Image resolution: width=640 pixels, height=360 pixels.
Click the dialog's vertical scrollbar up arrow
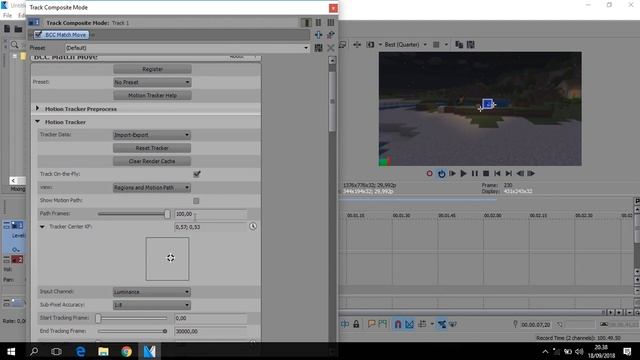point(332,60)
